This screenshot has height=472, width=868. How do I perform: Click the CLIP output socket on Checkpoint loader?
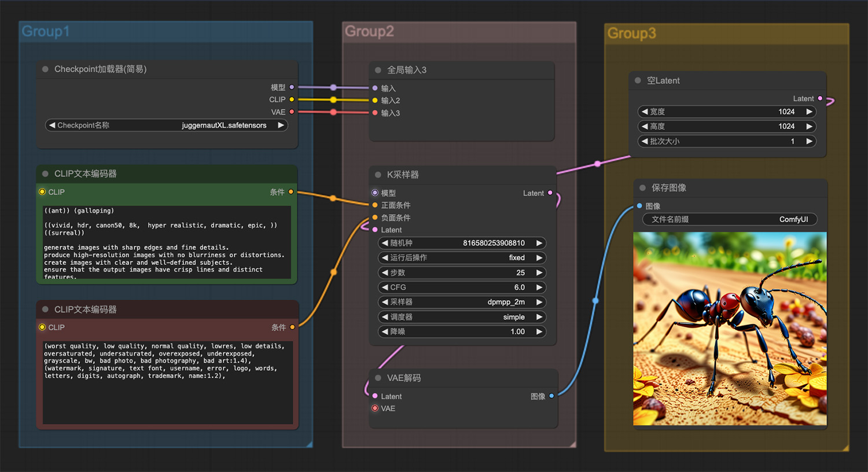pyautogui.click(x=292, y=99)
